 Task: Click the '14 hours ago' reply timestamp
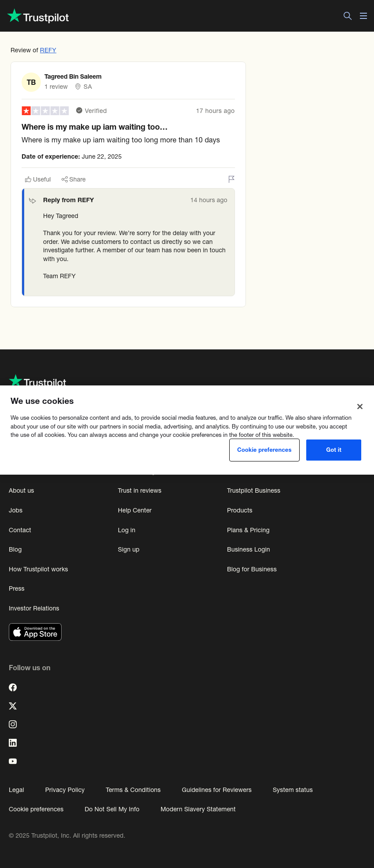point(209,200)
